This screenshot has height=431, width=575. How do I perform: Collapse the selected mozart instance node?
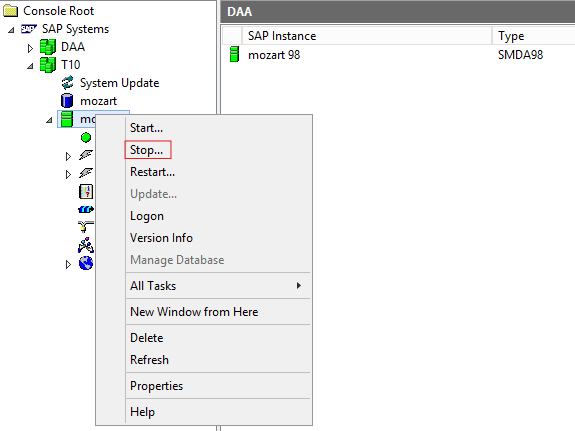click(49, 120)
